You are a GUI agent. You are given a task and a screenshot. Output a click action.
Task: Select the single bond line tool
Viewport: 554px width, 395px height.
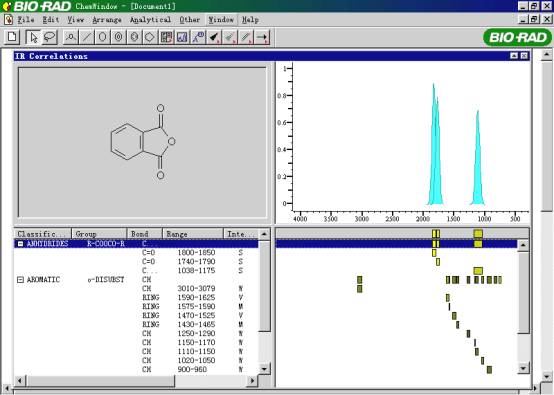(87, 37)
